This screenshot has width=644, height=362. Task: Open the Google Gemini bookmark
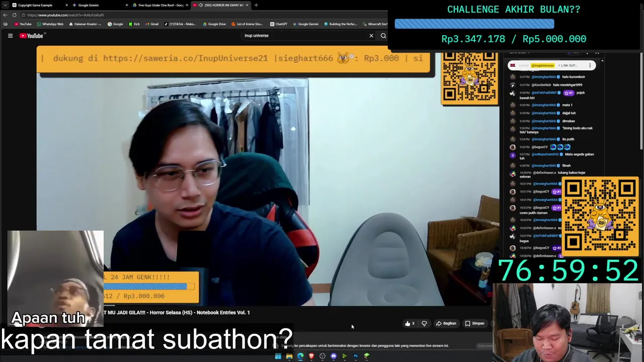pos(305,24)
